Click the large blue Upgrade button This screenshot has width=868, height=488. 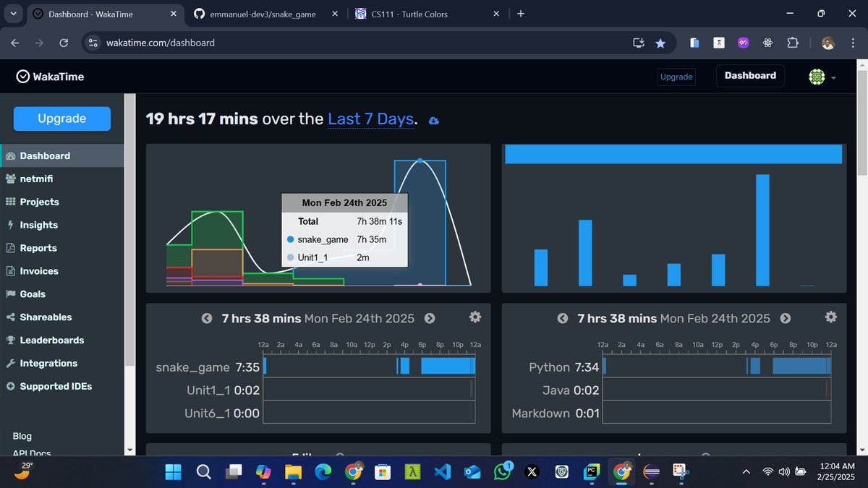tap(62, 119)
